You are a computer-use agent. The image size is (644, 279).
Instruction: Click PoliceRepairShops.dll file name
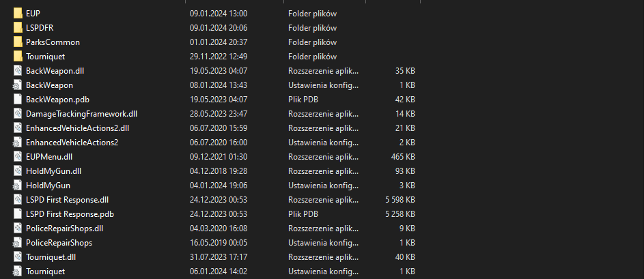pyautogui.click(x=64, y=229)
